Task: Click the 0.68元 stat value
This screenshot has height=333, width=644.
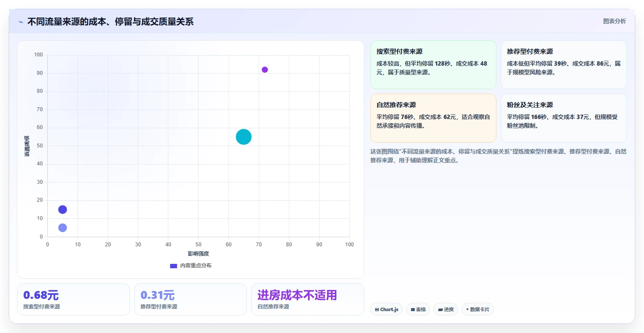Action: pyautogui.click(x=41, y=295)
